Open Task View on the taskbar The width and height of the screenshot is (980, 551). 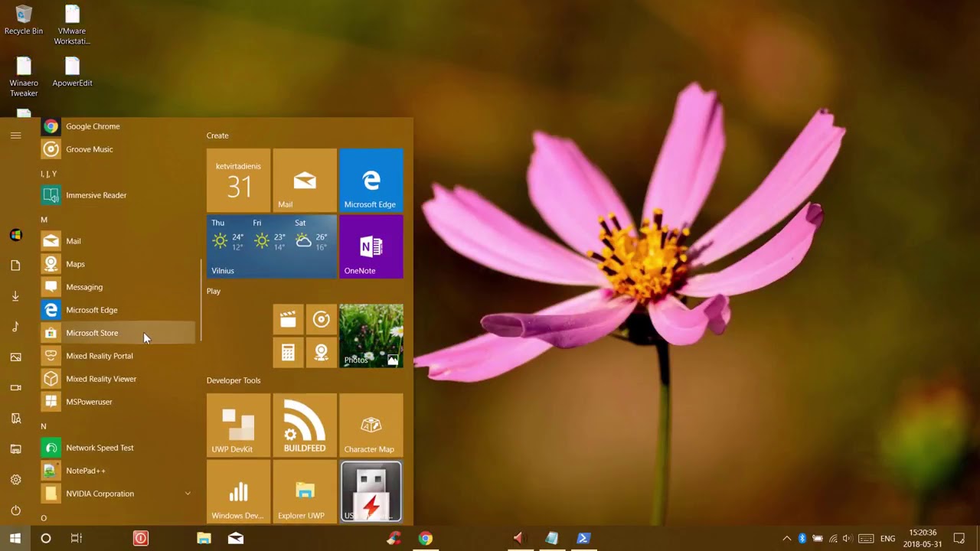coord(77,539)
